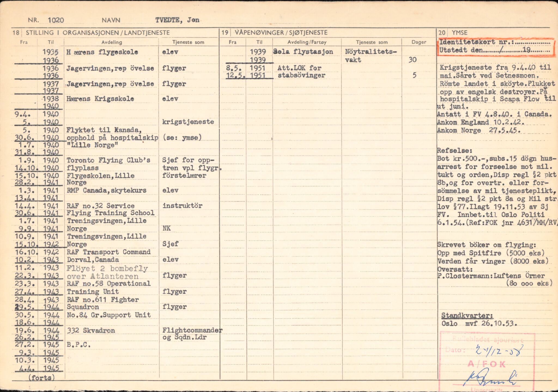
Task: Click section header VÅPENØVINGER / SJØTJENESTE
Action: click(281, 33)
